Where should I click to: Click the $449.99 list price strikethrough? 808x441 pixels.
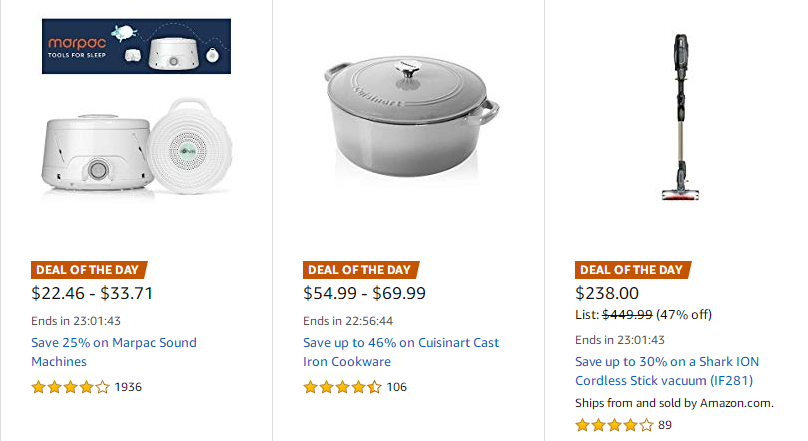(627, 314)
